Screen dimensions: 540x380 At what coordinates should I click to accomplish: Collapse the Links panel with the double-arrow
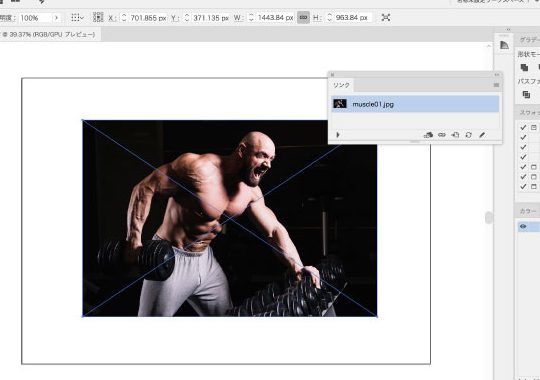coord(497,74)
